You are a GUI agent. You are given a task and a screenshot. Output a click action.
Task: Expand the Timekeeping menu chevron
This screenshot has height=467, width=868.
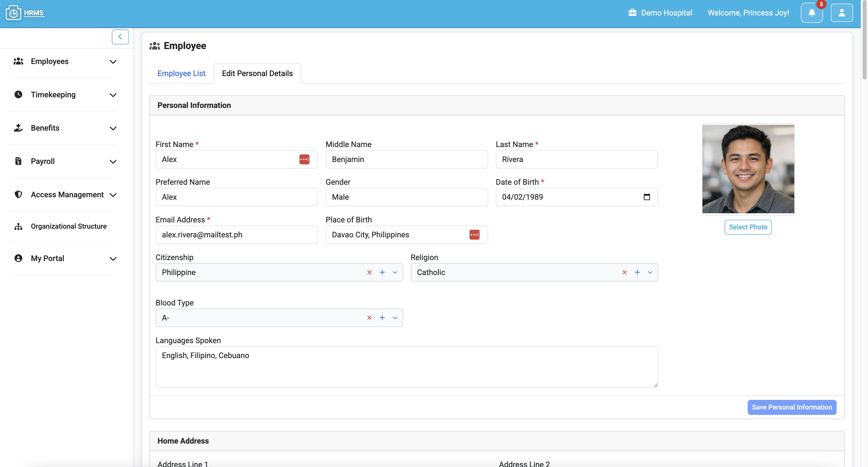click(113, 95)
